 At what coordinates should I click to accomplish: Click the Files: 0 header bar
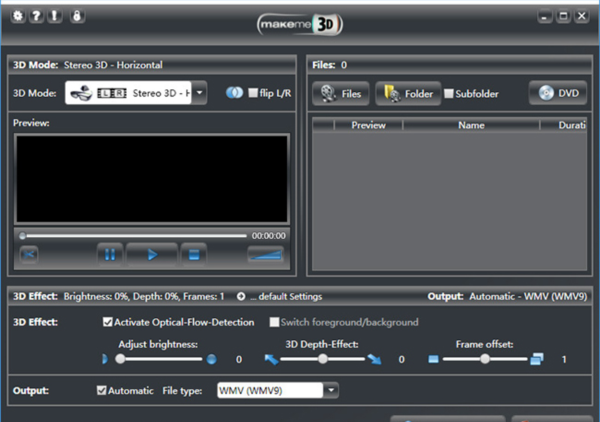click(x=450, y=65)
